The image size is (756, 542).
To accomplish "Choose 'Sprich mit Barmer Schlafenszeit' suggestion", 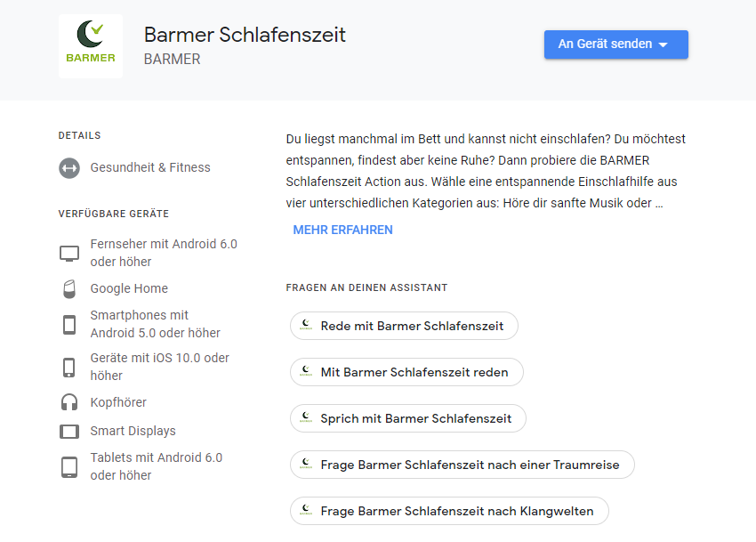I will coord(407,418).
